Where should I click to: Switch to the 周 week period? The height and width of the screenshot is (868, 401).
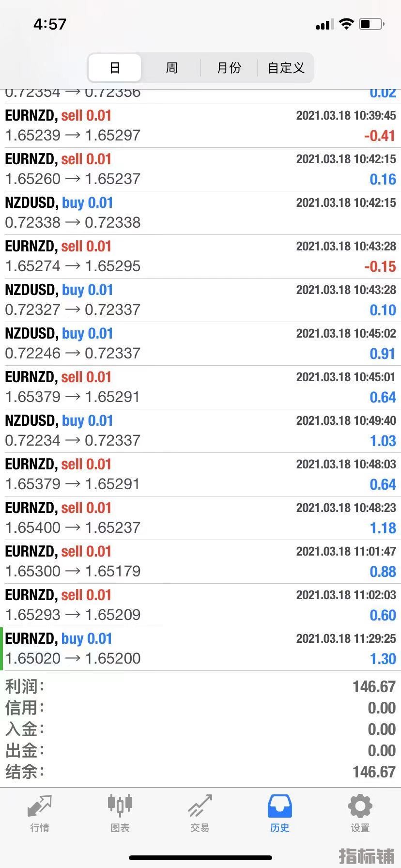171,68
